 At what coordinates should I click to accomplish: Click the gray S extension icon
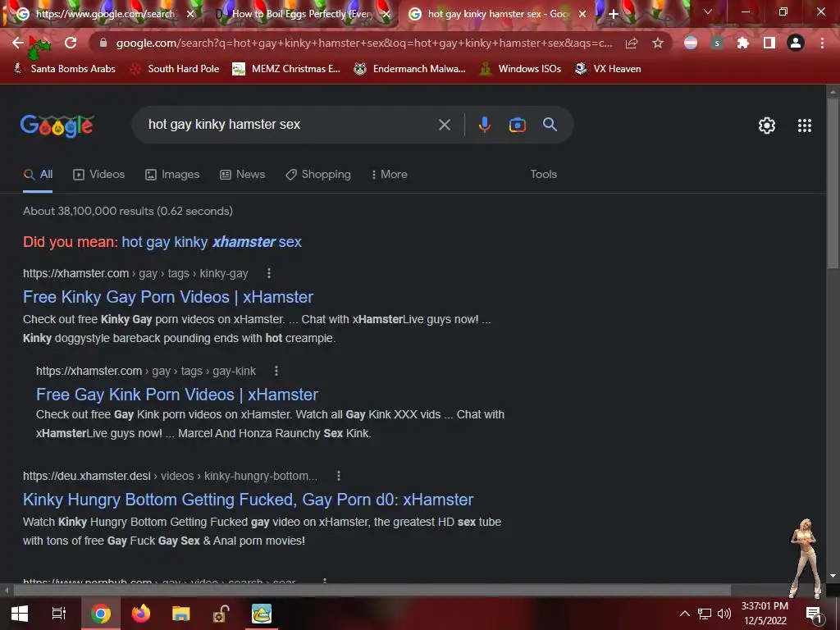point(717,43)
